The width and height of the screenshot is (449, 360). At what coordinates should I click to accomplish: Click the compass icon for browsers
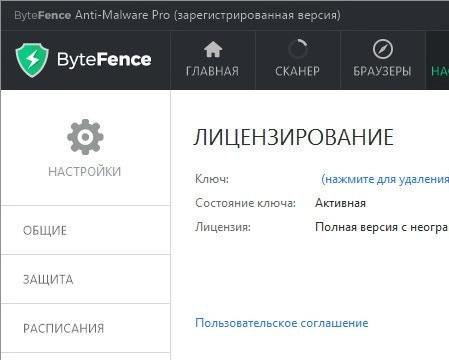point(382,49)
